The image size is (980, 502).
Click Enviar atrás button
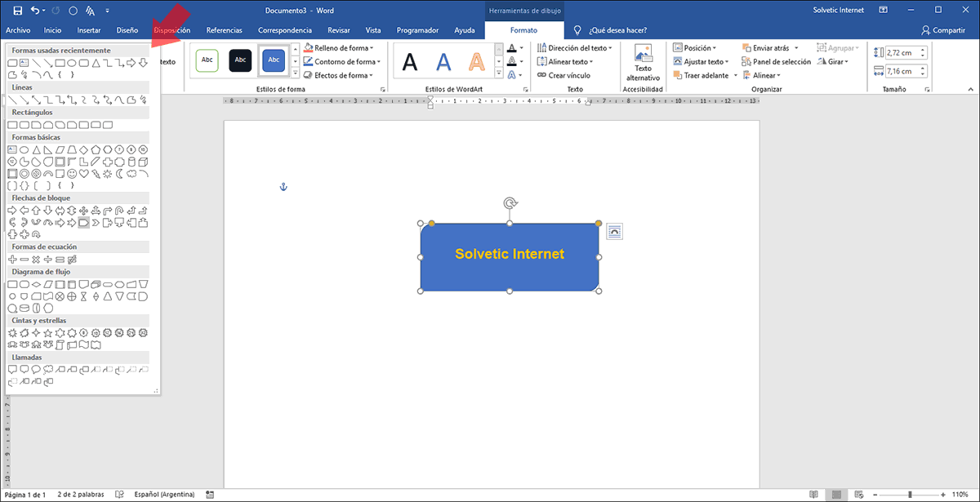coord(765,48)
